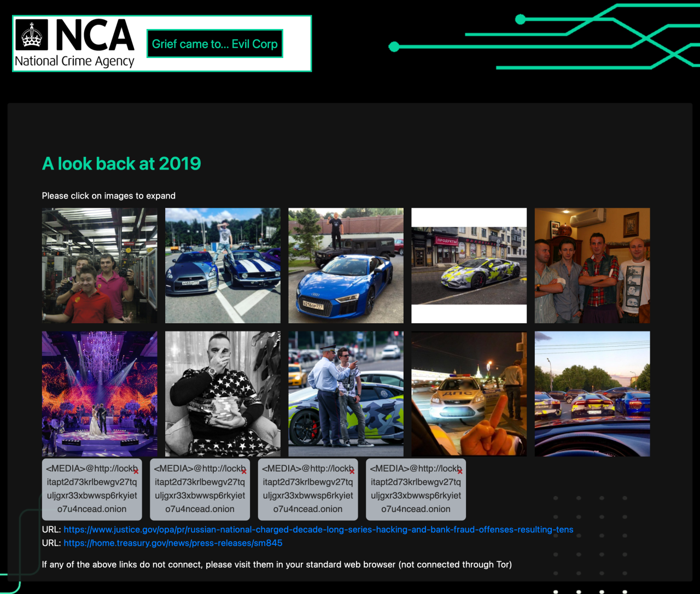Click the red X icon on the fourth MEDIA placeholder
This screenshot has height=594, width=700.
[x=460, y=471]
